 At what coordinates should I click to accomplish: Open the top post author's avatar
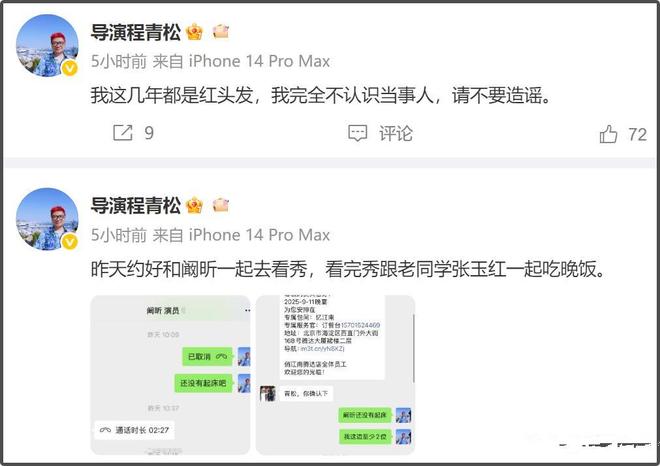click(47, 45)
